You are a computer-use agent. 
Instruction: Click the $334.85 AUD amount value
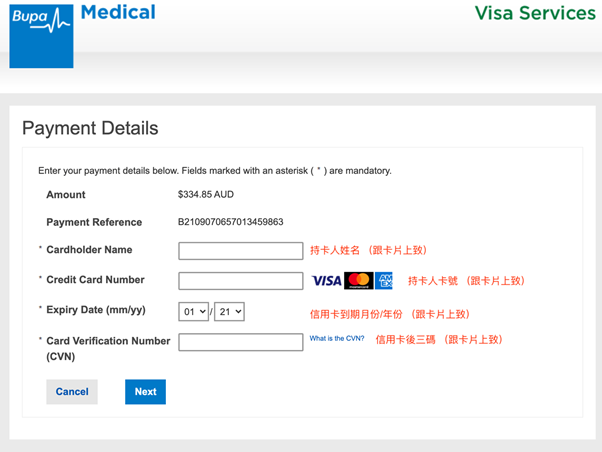[x=205, y=195]
